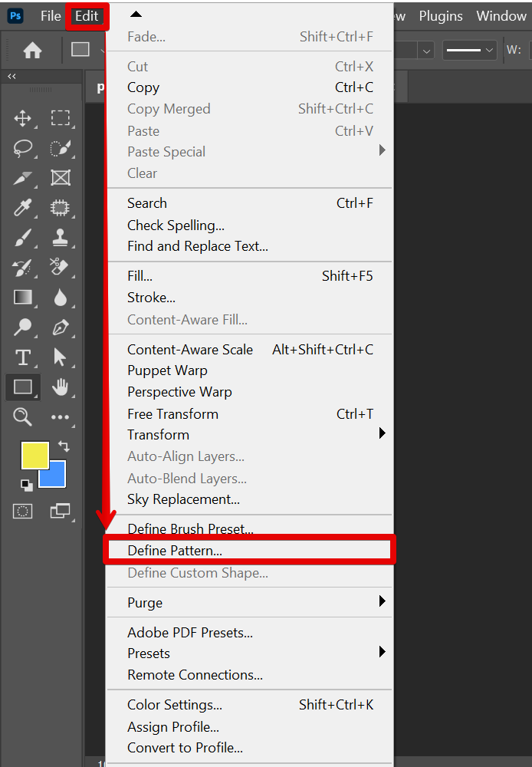The height and width of the screenshot is (767, 532).
Task: Choose Define Brush Preset
Action: (250, 528)
